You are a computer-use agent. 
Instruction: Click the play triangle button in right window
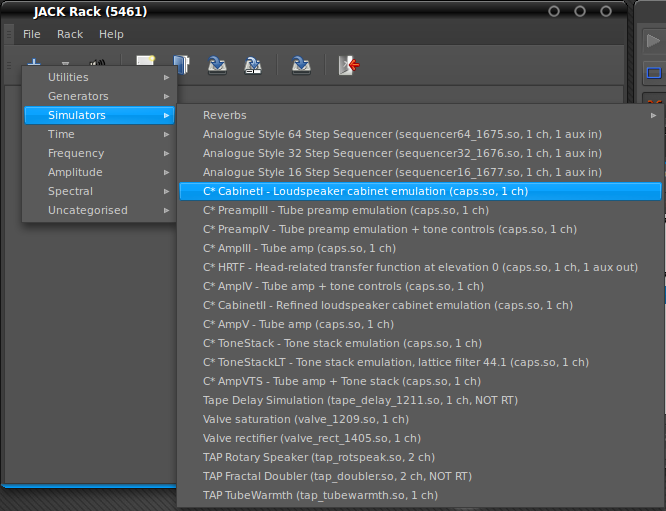(x=653, y=41)
